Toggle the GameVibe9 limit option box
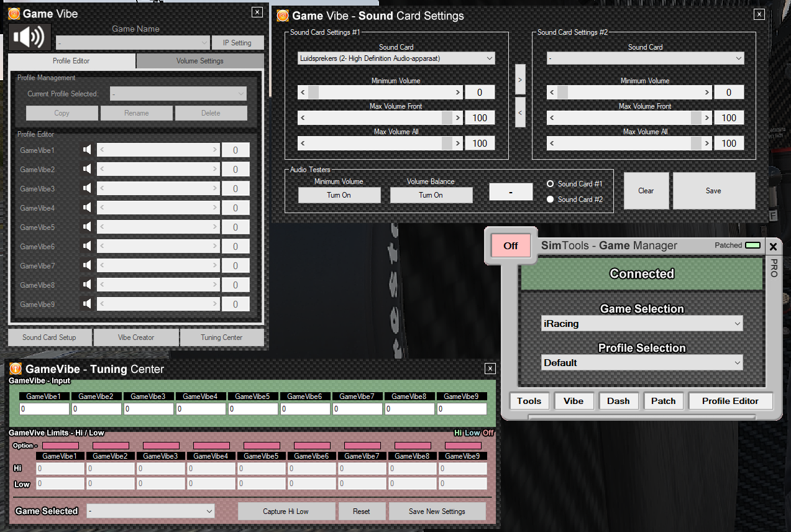 463,446
